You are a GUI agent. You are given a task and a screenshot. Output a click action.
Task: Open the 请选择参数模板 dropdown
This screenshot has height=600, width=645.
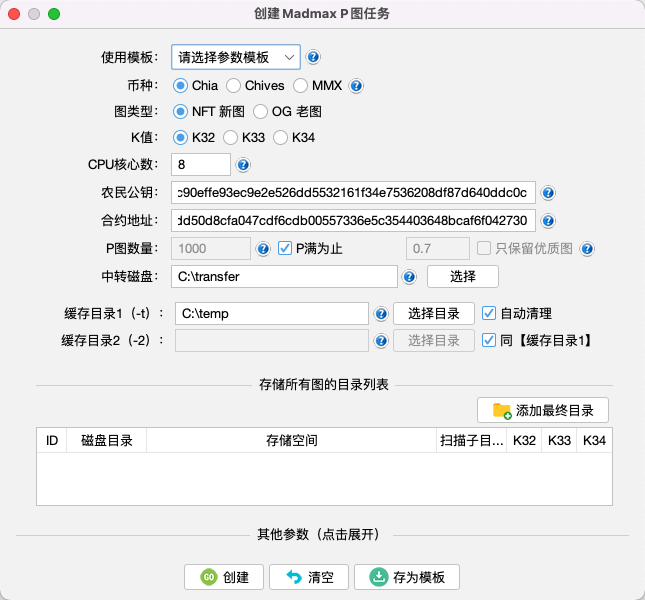pos(235,57)
